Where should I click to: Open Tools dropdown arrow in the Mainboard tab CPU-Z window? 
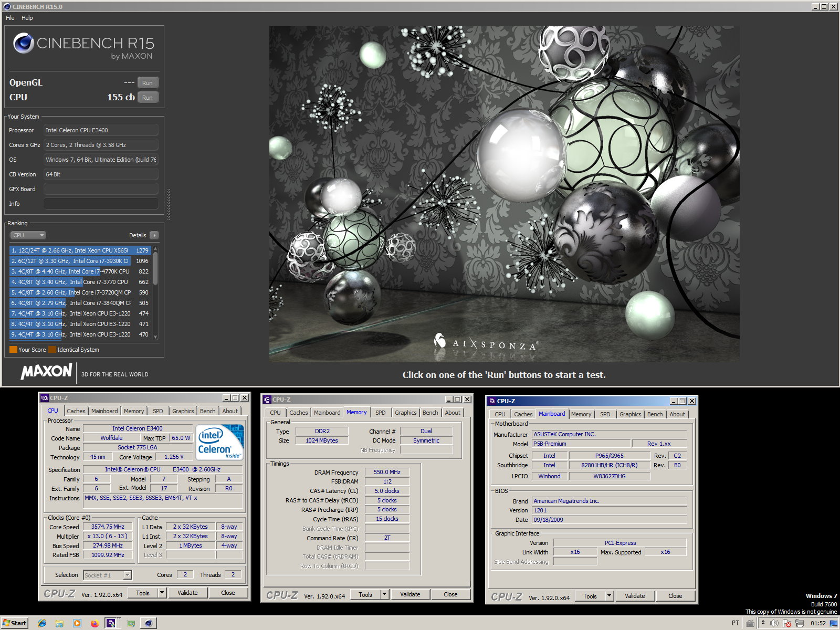610,596
